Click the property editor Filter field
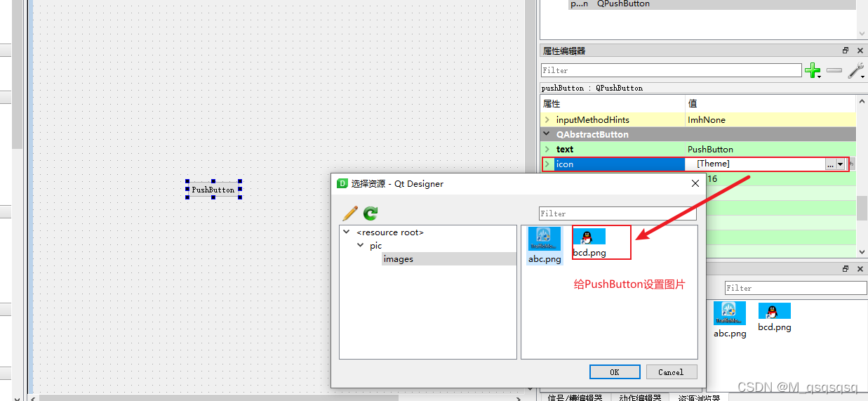Screen dimensions: 868x401 click(672, 70)
